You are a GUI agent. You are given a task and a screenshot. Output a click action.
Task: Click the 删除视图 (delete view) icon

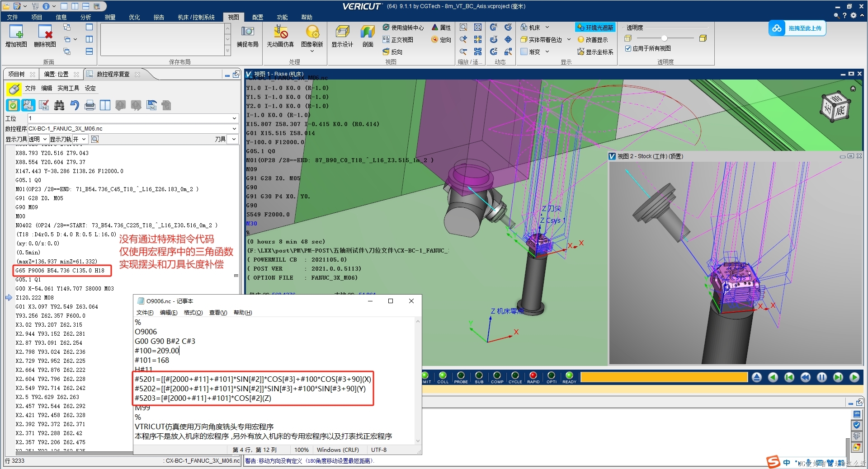pos(45,32)
